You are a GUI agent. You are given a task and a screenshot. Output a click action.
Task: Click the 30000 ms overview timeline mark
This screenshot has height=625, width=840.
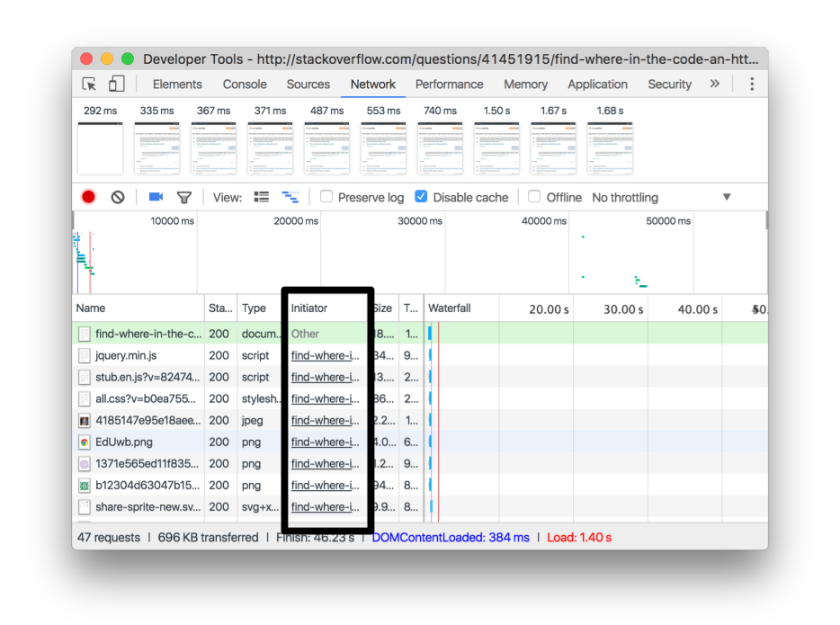point(419,220)
